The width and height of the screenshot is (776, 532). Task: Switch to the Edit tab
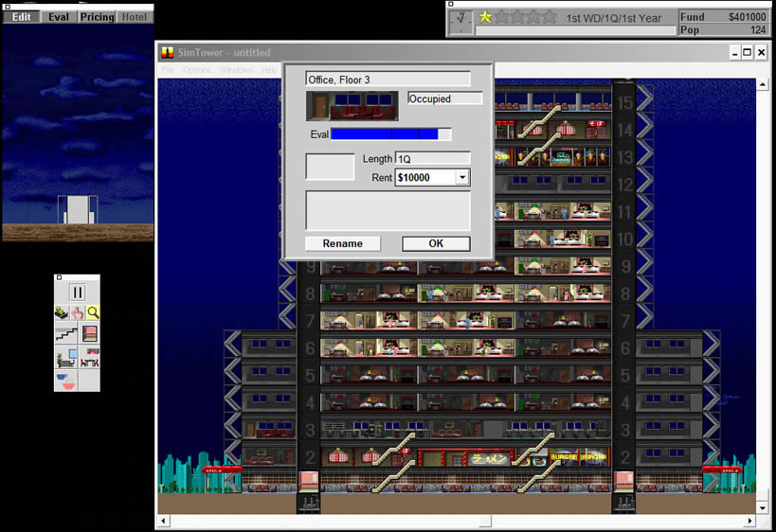pos(21,17)
